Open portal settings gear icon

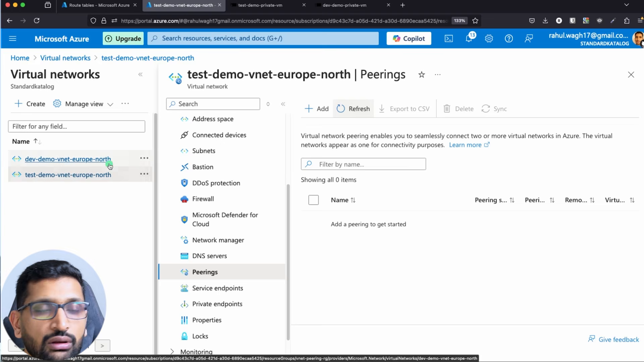point(489,39)
